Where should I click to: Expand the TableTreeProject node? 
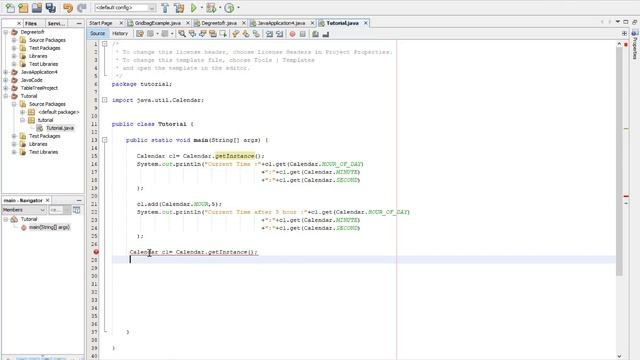pyautogui.click(x=6, y=88)
